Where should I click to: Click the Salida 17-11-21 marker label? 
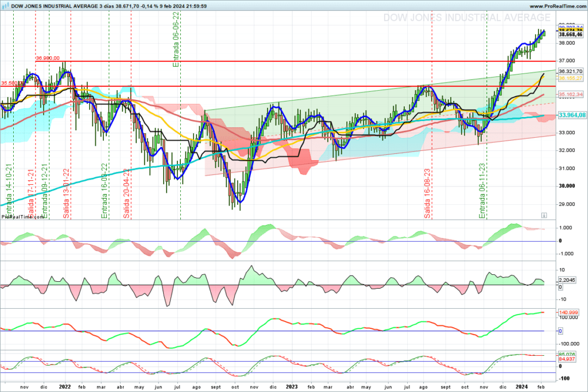31,194
